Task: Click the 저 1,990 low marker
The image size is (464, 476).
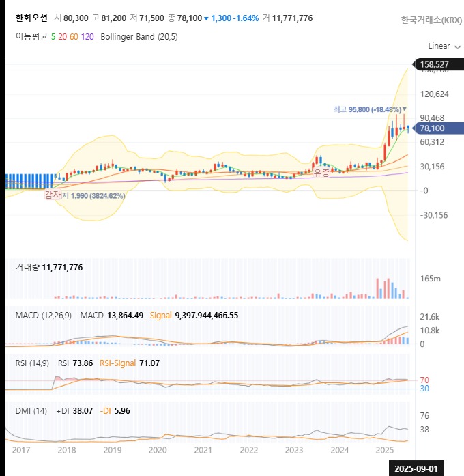Action: (93, 196)
